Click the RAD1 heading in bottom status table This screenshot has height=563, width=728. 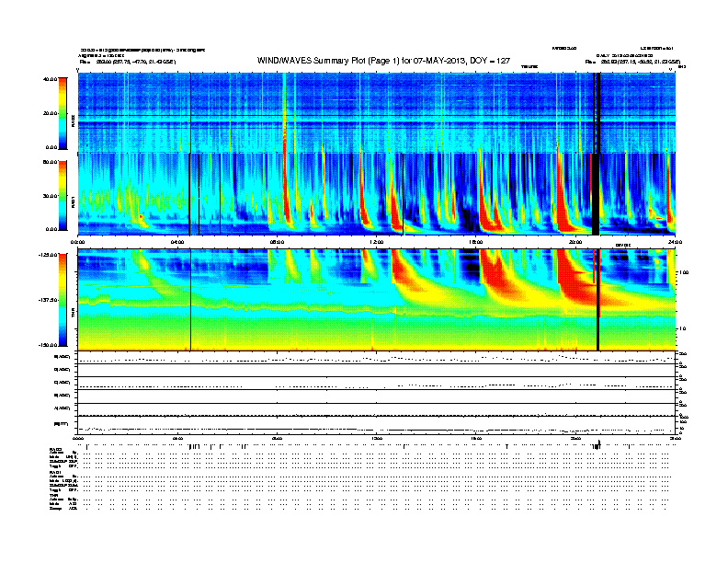(56, 473)
